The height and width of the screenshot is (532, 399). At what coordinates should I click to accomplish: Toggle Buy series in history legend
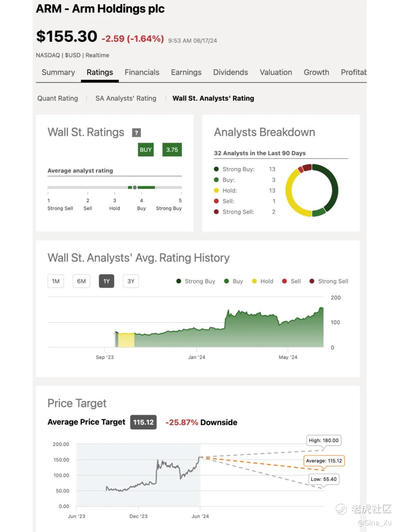tap(233, 281)
